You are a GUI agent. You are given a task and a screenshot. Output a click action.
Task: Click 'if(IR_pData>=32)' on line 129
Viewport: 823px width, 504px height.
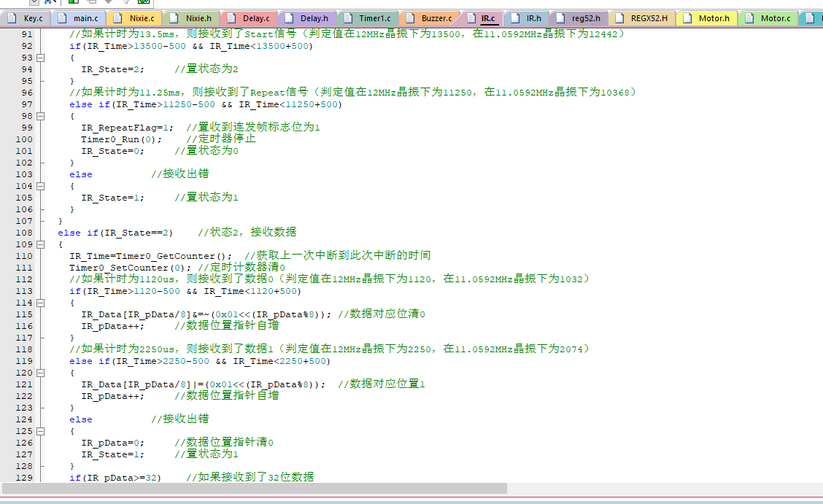coord(115,478)
